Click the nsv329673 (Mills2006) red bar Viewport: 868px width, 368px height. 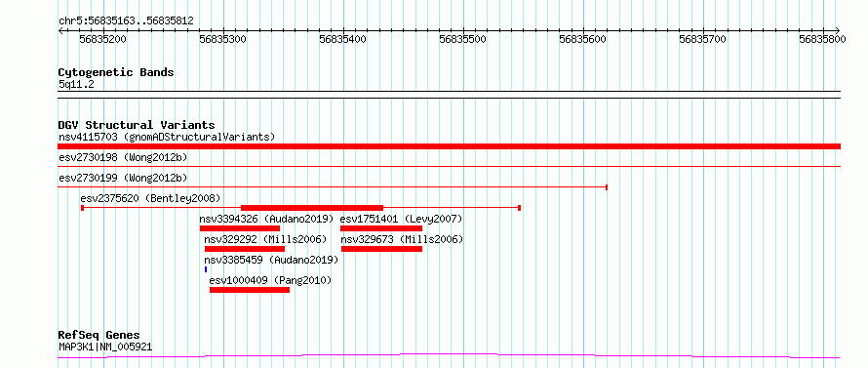click(x=382, y=249)
